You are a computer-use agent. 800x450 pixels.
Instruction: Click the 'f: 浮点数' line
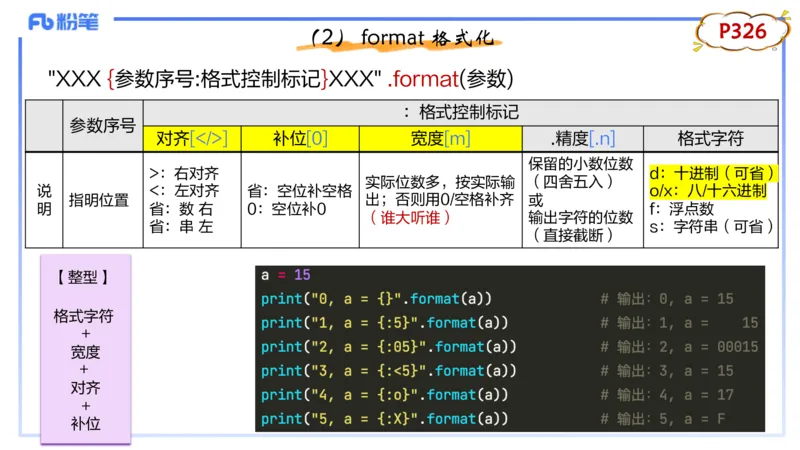[x=681, y=209]
